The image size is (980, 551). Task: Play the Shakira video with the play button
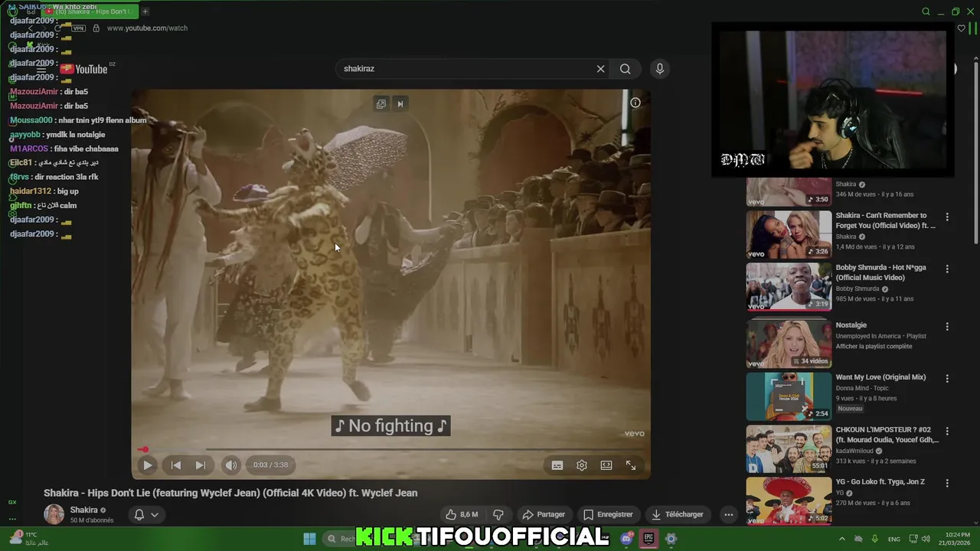click(x=148, y=465)
